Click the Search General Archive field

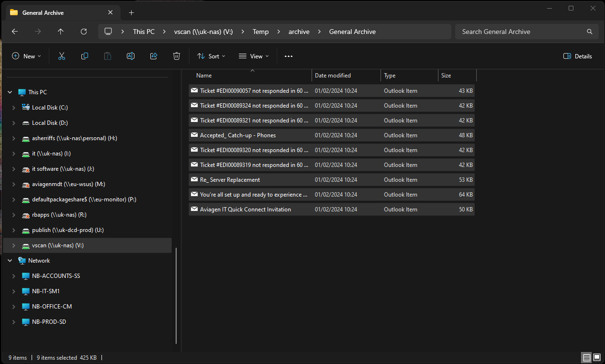tap(522, 32)
